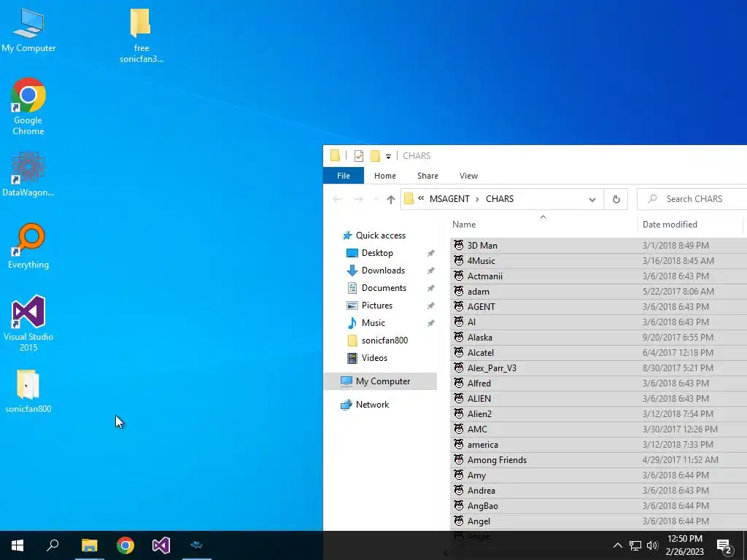Click New folder icon in quick access toolbar
This screenshot has height=560, width=747.
click(x=375, y=156)
